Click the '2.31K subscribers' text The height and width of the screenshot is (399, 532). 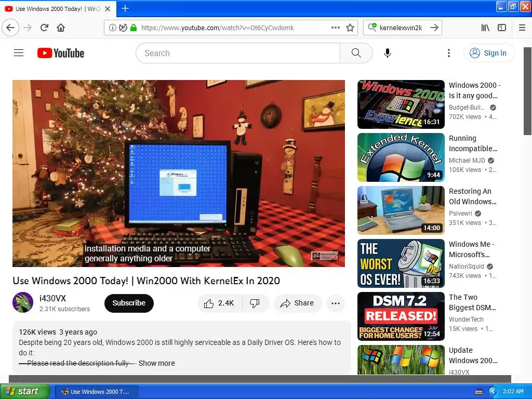(x=64, y=309)
